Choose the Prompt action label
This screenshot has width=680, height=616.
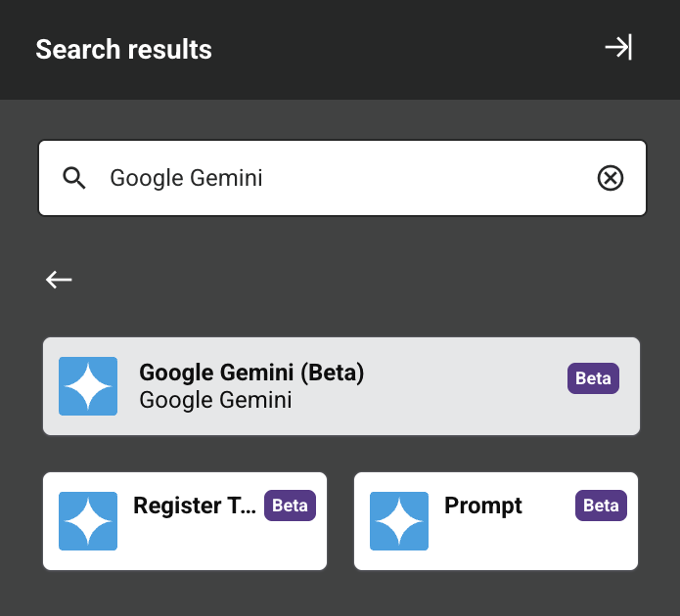coord(483,506)
